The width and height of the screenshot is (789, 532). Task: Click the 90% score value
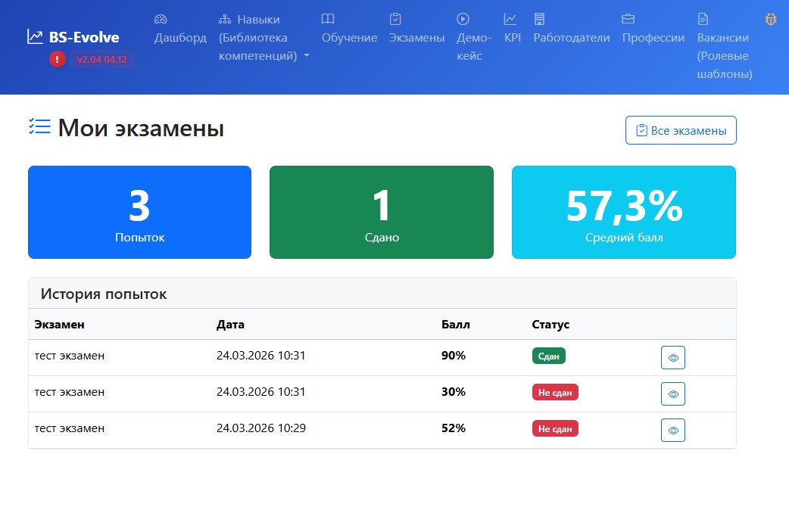pos(454,356)
